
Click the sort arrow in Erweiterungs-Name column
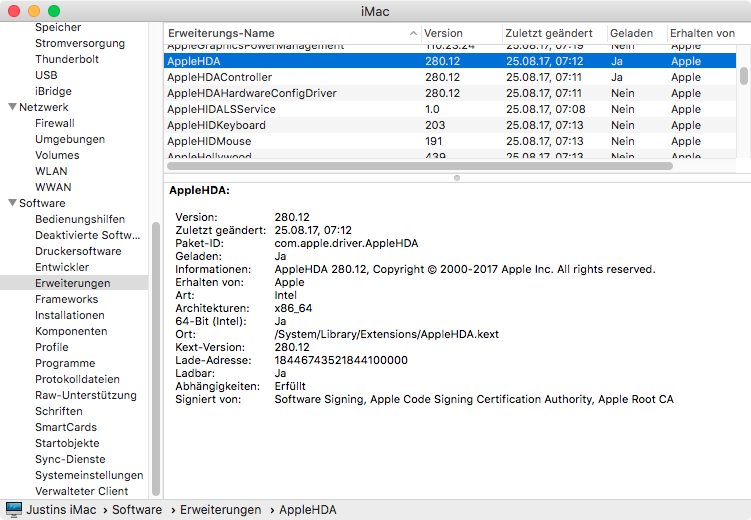[x=414, y=34]
